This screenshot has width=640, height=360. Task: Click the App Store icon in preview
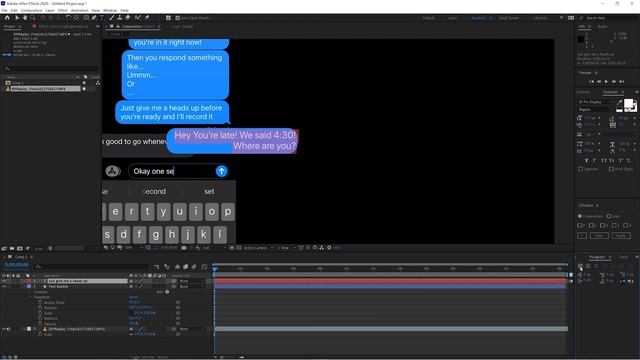click(113, 171)
